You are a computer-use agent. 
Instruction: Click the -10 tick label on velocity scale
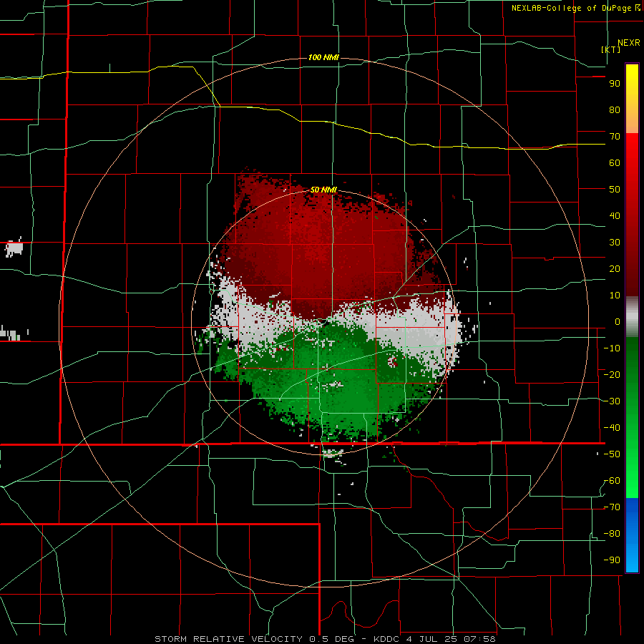tap(612, 348)
